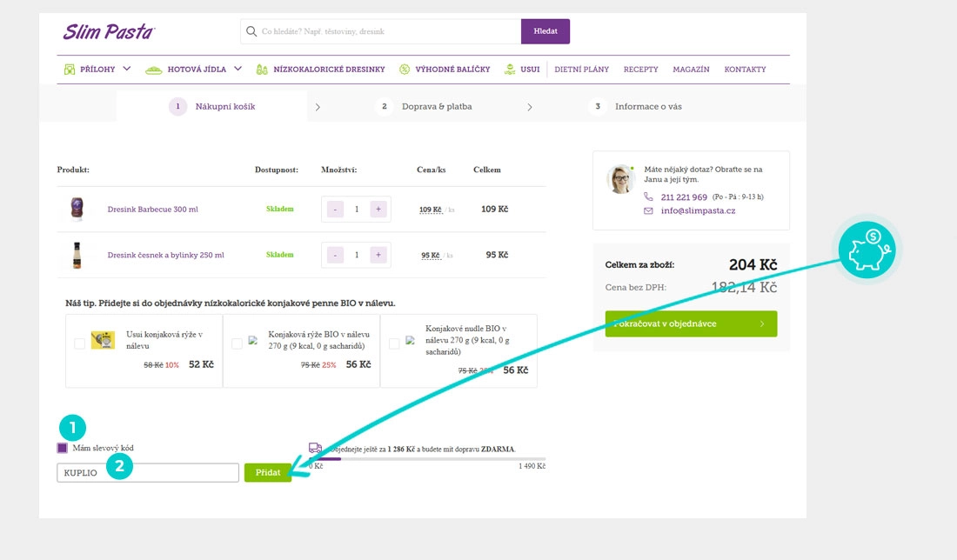Open the Recepty menu item

click(x=640, y=70)
